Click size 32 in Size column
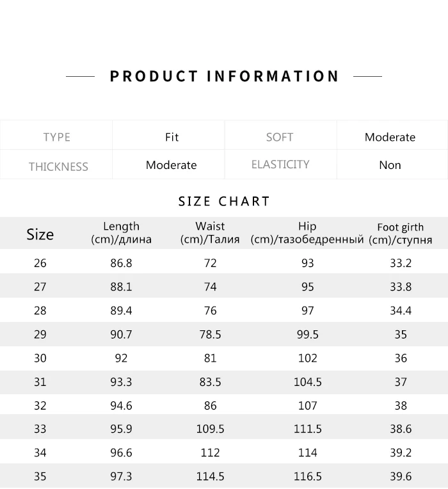The height and width of the screenshot is (489, 448). [40, 406]
